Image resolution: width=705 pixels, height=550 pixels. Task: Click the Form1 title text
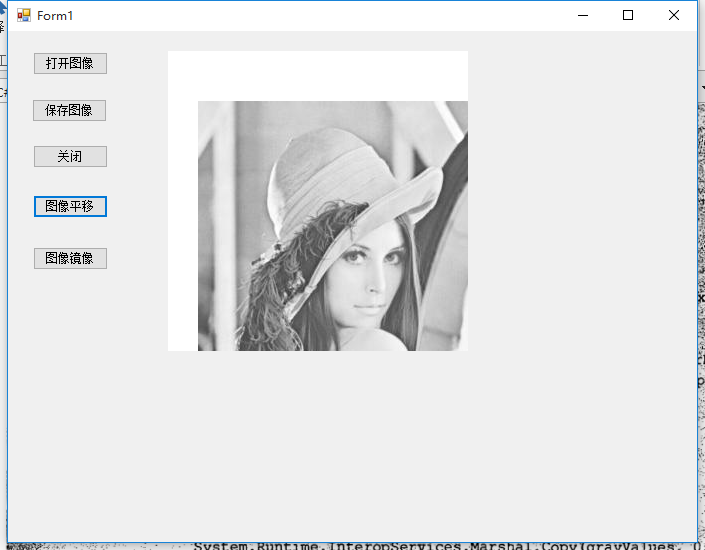pyautogui.click(x=55, y=16)
